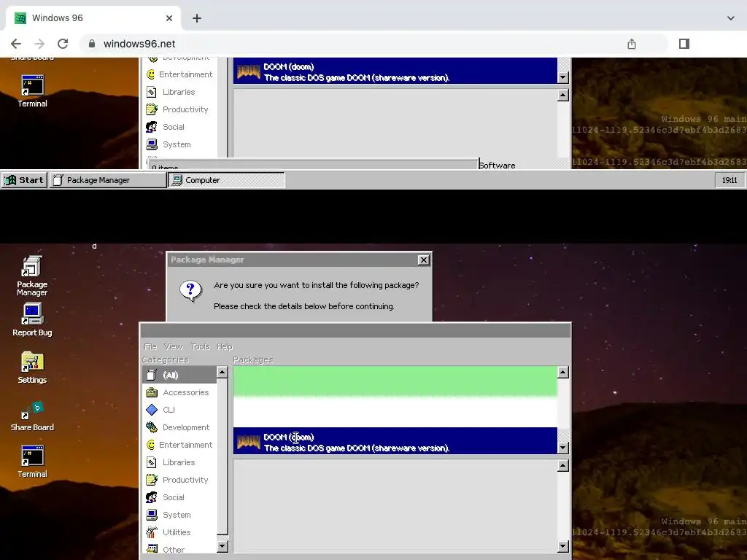Select the Utilities category

tap(179, 532)
